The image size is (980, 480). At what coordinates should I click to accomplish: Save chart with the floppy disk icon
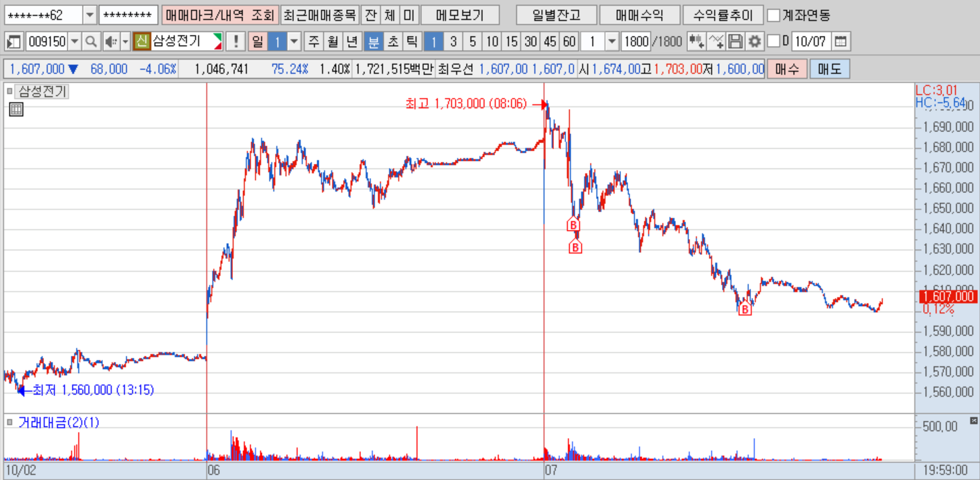tap(735, 42)
